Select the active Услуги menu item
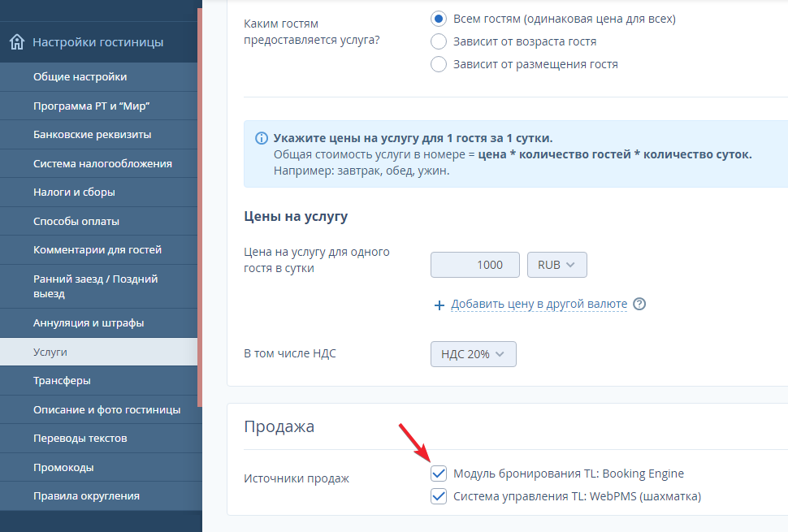The width and height of the screenshot is (788, 532). (98, 353)
